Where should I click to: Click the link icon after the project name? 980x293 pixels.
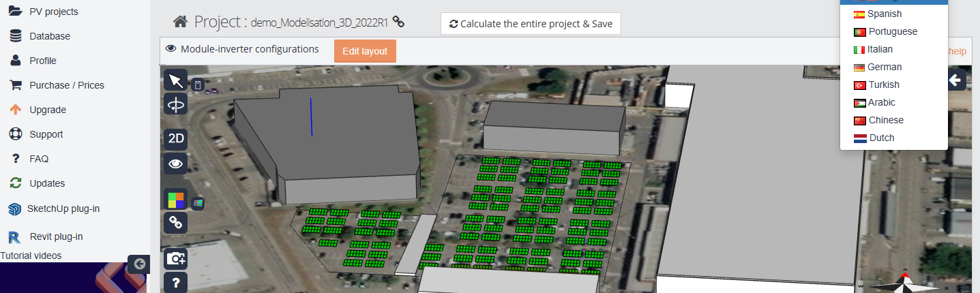point(399,22)
